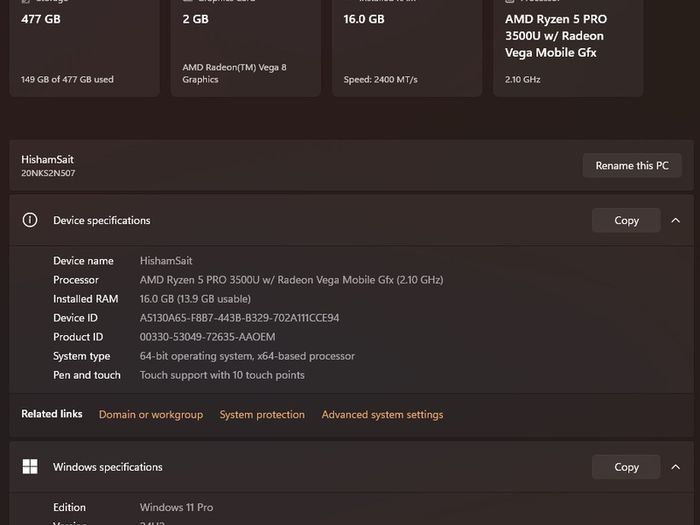Click the Installed RAM label

tap(86, 299)
